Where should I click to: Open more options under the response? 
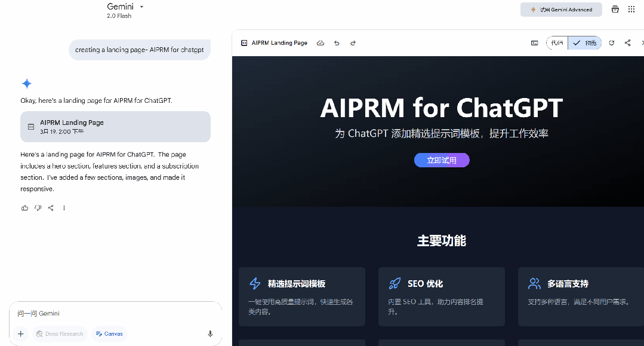64,208
